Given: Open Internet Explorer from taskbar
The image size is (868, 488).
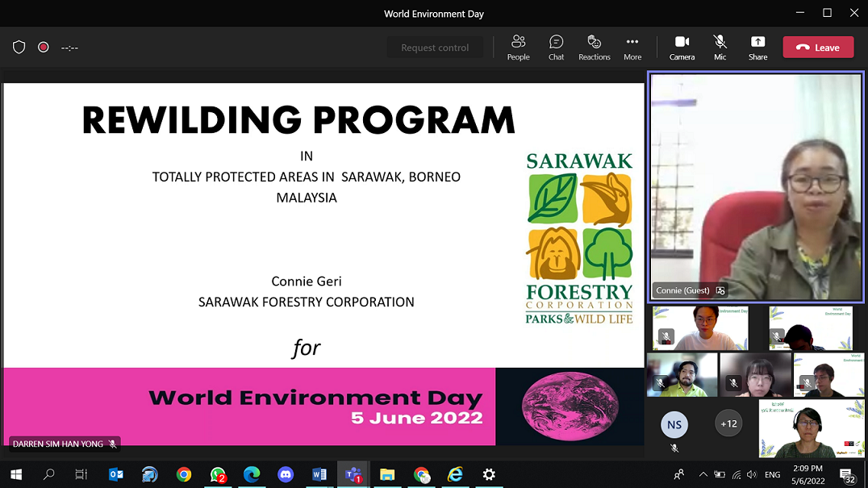Looking at the screenshot, I should [x=455, y=474].
